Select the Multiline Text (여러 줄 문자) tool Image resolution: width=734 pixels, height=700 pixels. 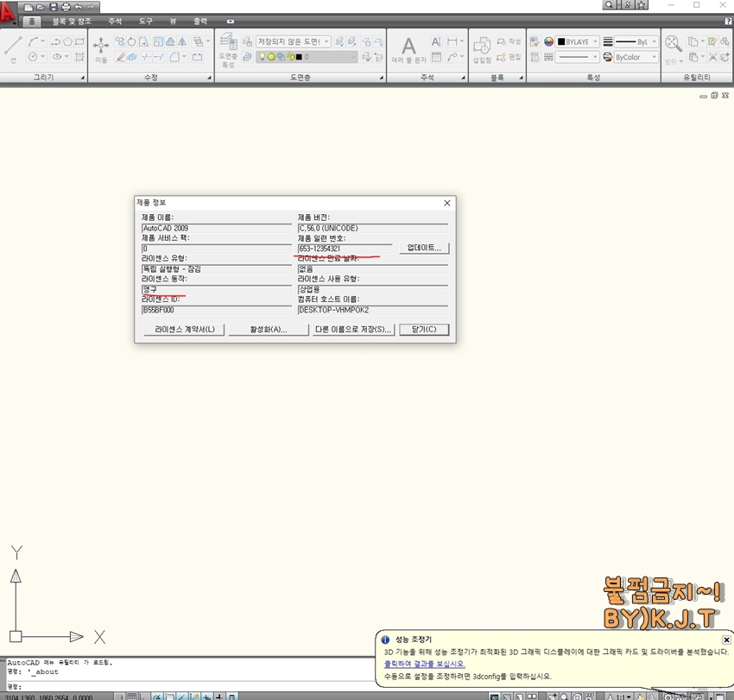408,47
